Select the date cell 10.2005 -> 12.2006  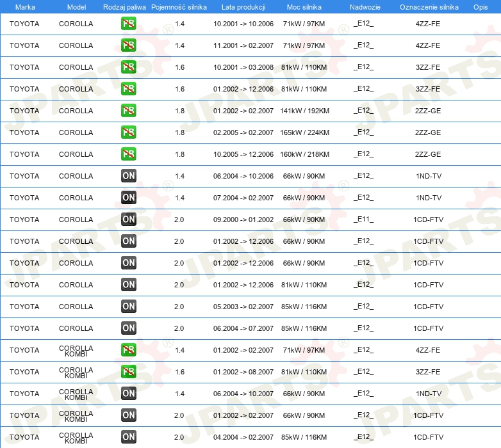(x=243, y=154)
